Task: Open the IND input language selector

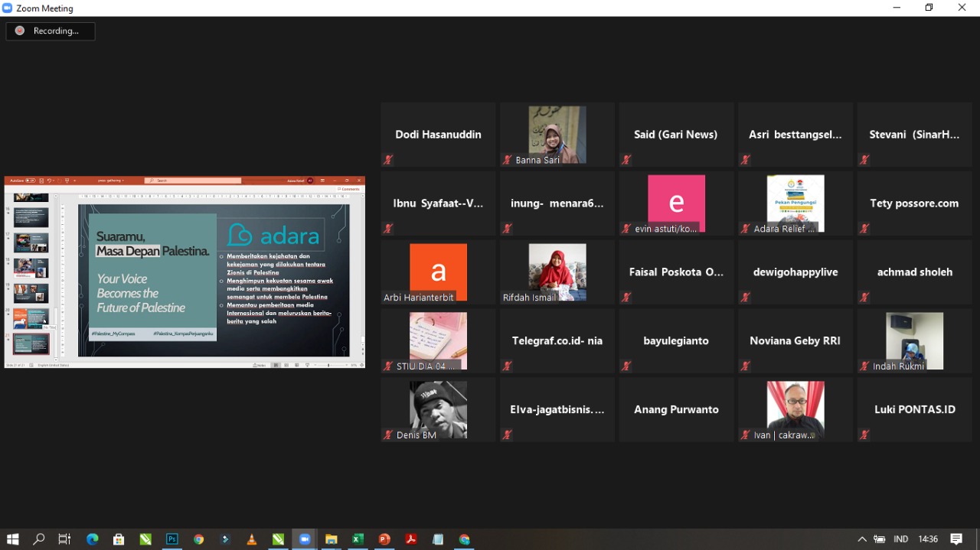Action: tap(900, 539)
